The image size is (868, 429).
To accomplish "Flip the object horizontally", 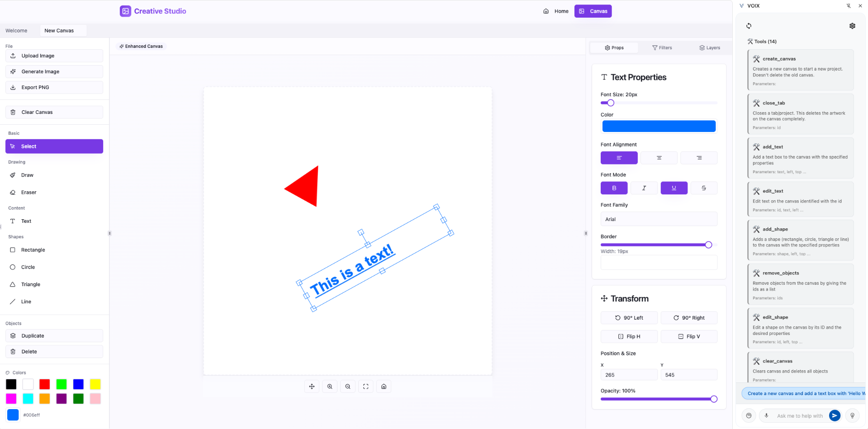I will [x=629, y=336].
